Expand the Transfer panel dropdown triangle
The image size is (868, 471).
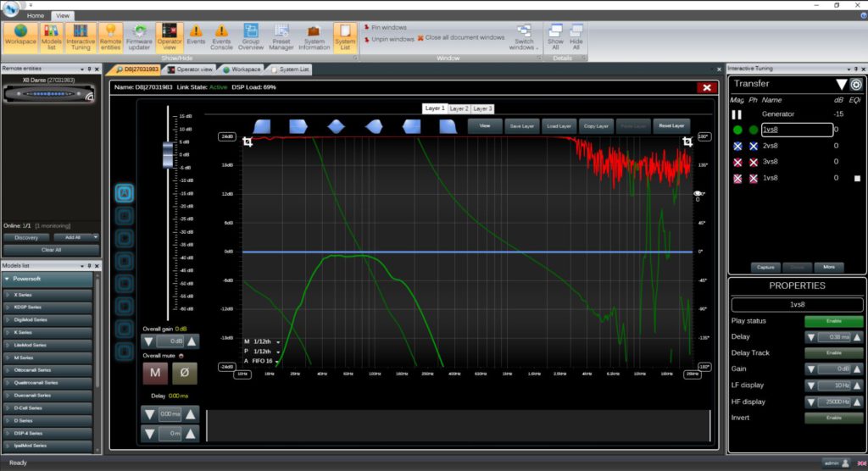click(841, 85)
